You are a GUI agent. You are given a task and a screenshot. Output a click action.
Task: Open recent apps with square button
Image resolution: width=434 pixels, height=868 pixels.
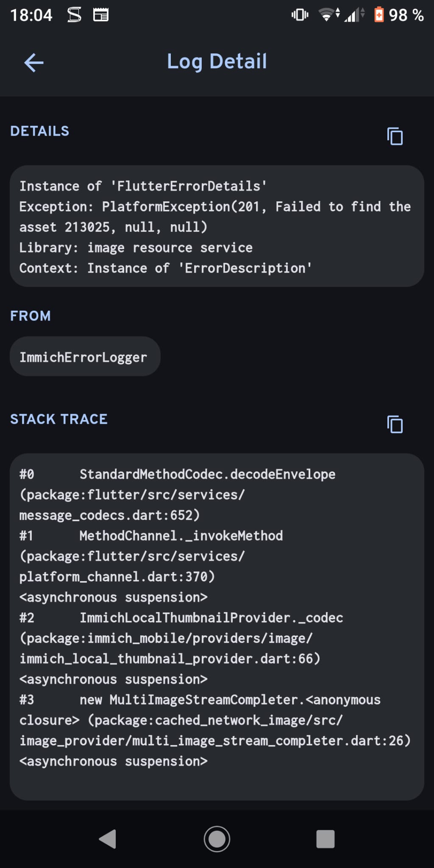click(x=325, y=839)
